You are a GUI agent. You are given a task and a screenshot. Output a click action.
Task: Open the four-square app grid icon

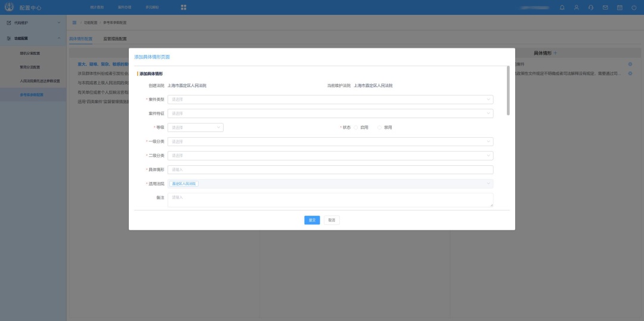pos(184,7)
